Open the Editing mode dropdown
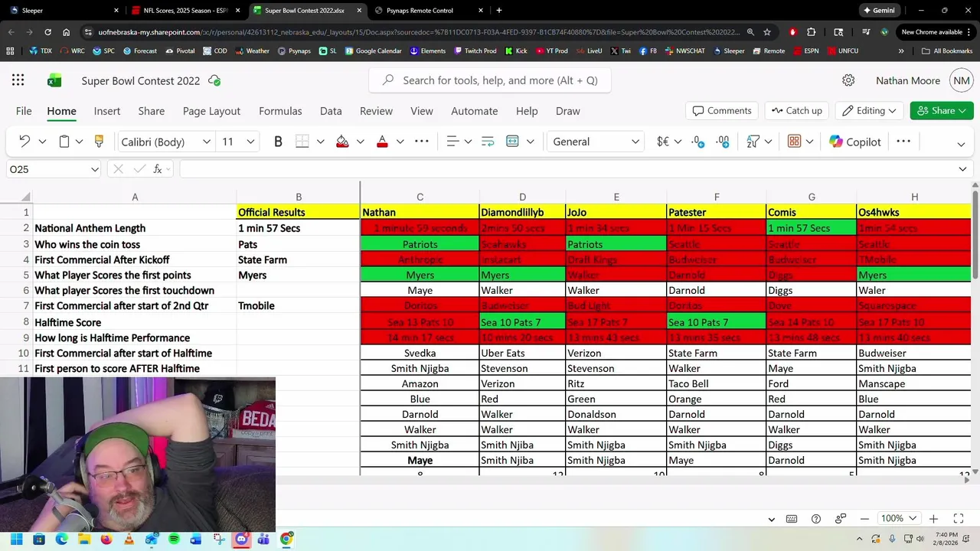 pyautogui.click(x=869, y=111)
